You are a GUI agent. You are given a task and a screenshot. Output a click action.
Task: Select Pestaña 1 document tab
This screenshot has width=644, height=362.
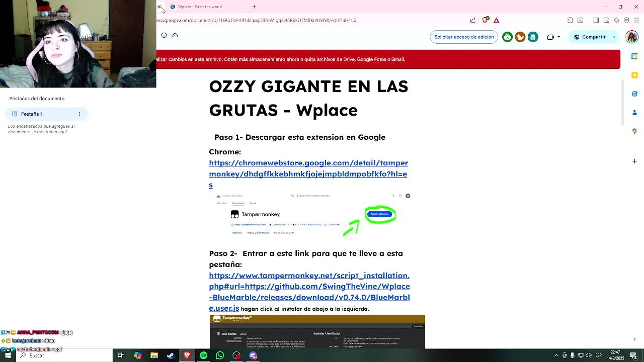[x=47, y=114]
